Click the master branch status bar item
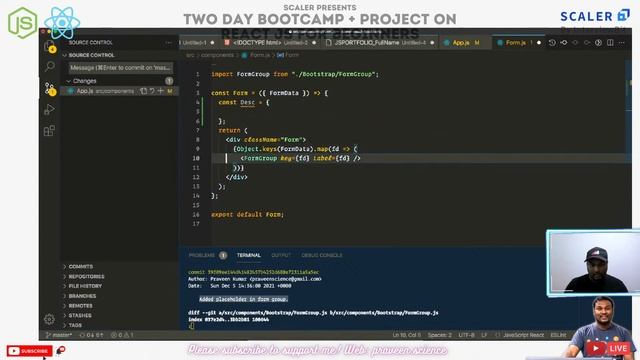Viewport: 640px width, 360px height. coord(58,335)
